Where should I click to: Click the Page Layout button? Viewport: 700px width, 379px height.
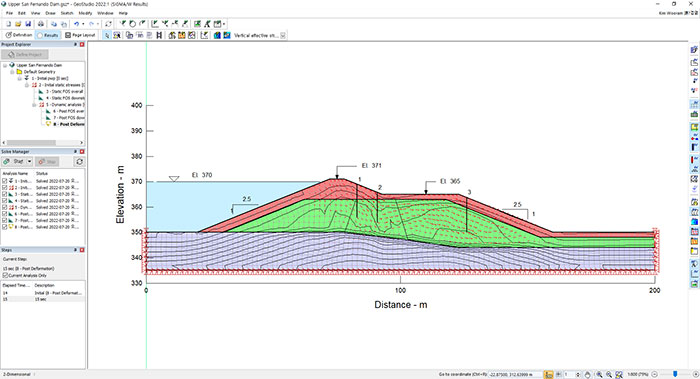(x=80, y=35)
